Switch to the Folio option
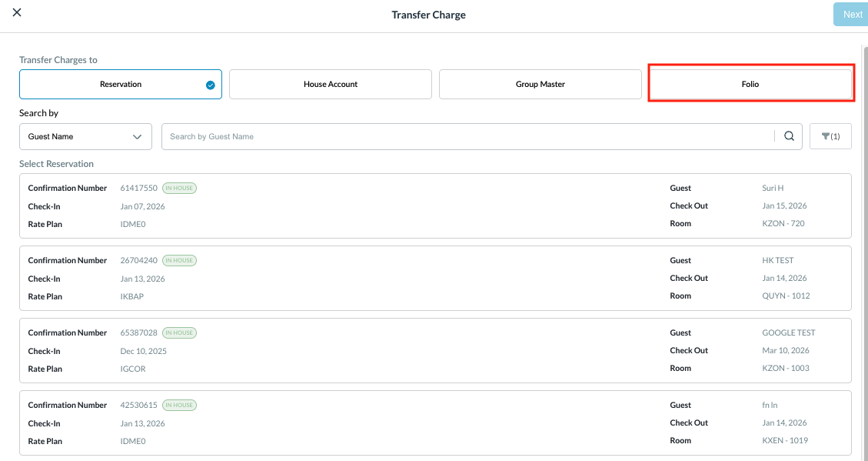The image size is (868, 461). (x=750, y=85)
